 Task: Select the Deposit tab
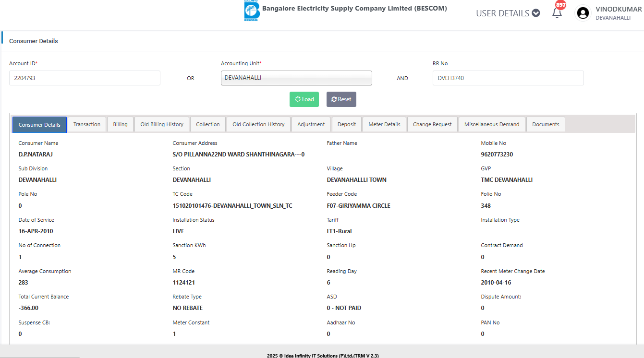pos(347,124)
